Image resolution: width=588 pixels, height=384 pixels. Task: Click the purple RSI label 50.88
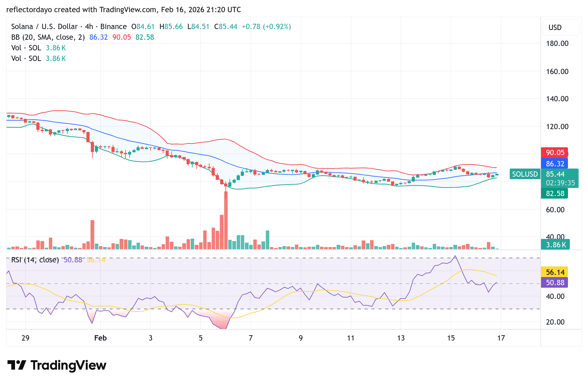tap(554, 283)
